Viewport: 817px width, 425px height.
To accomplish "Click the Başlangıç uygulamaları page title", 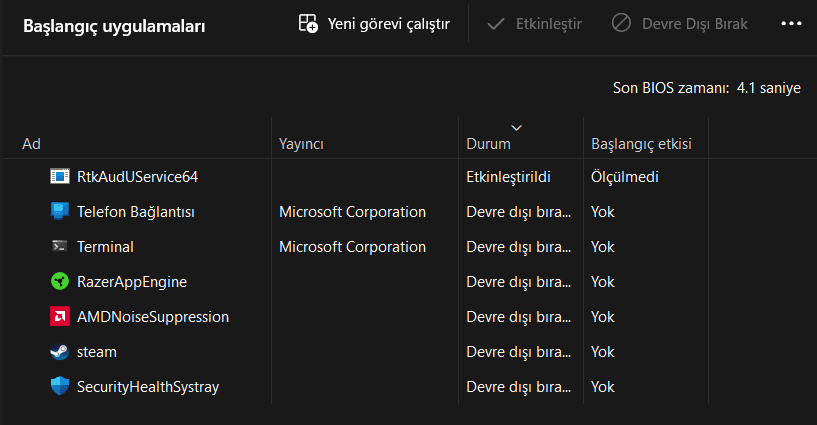I will pos(114,26).
